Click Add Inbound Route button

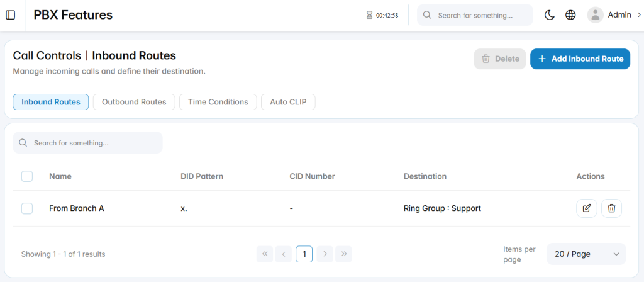(580, 59)
